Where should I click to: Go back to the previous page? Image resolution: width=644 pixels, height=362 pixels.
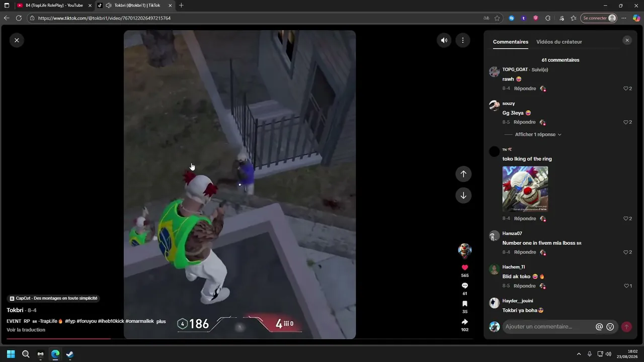[x=7, y=18]
